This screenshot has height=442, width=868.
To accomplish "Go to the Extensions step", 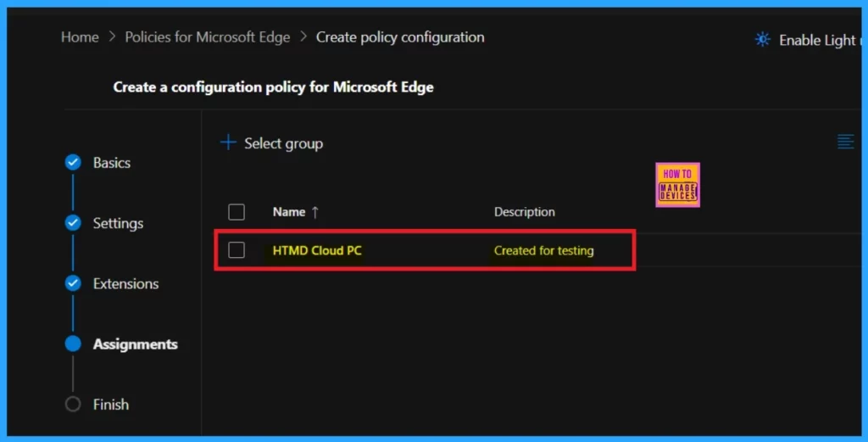I will 125,283.
